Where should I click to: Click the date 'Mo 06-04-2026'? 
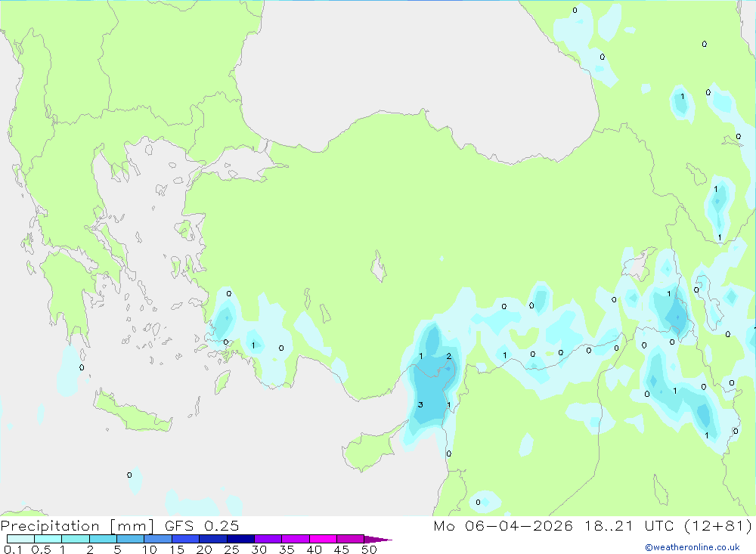click(503, 526)
